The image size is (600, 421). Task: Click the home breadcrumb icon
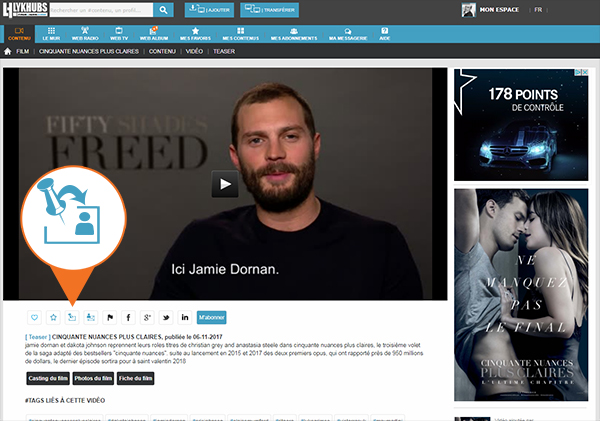(8, 51)
